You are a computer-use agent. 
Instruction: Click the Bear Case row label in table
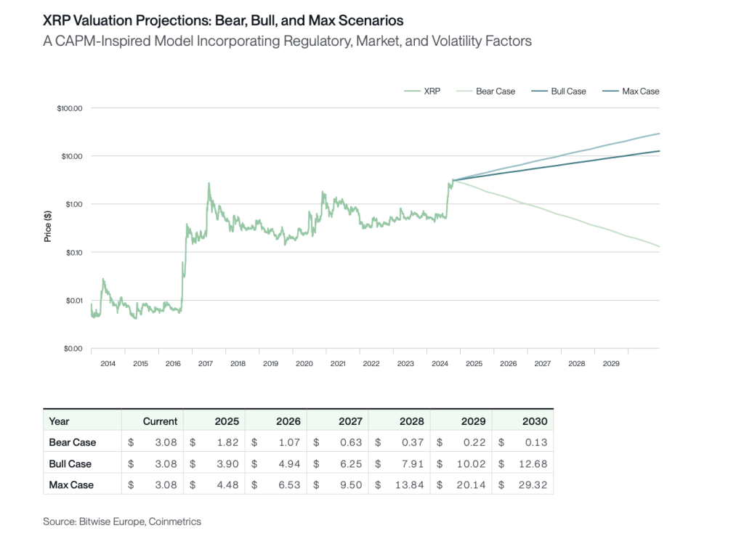pyautogui.click(x=72, y=442)
